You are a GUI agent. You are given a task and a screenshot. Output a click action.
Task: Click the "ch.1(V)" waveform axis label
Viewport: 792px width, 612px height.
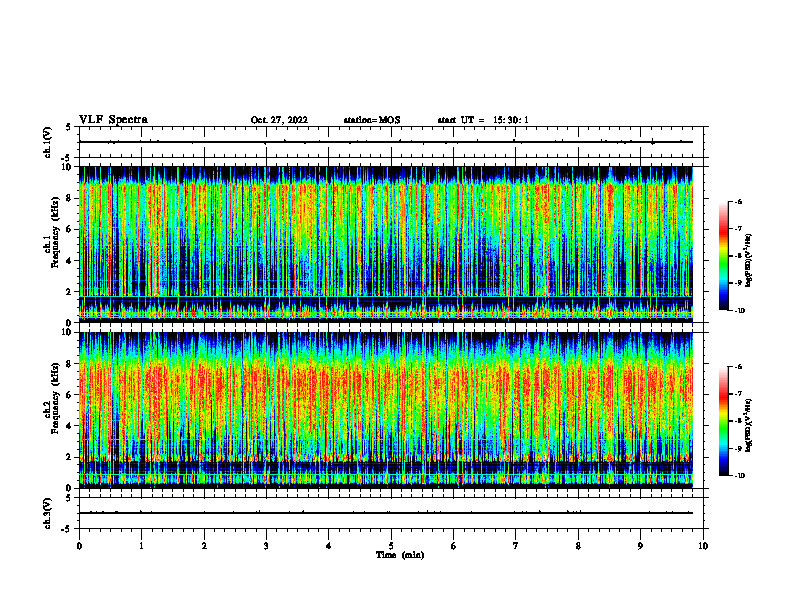pyautogui.click(x=47, y=142)
